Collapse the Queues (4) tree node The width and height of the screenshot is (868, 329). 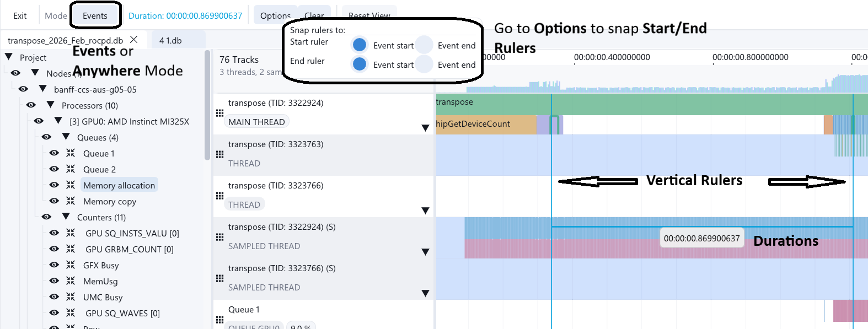click(66, 137)
